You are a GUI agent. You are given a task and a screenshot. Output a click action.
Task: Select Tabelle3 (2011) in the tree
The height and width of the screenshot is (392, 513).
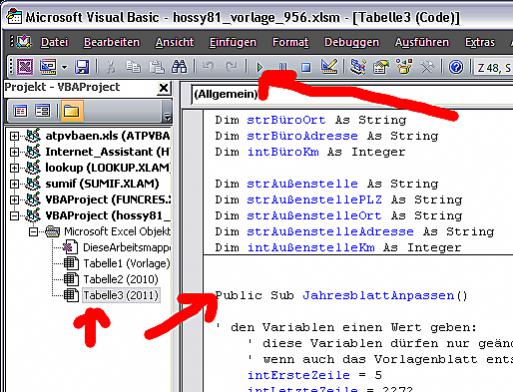click(x=121, y=295)
